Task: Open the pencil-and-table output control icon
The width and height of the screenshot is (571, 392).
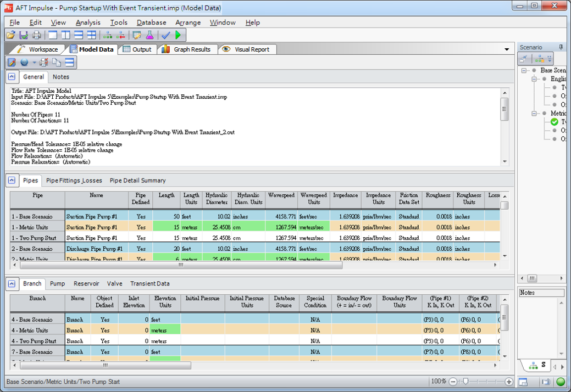Action: tap(137, 35)
